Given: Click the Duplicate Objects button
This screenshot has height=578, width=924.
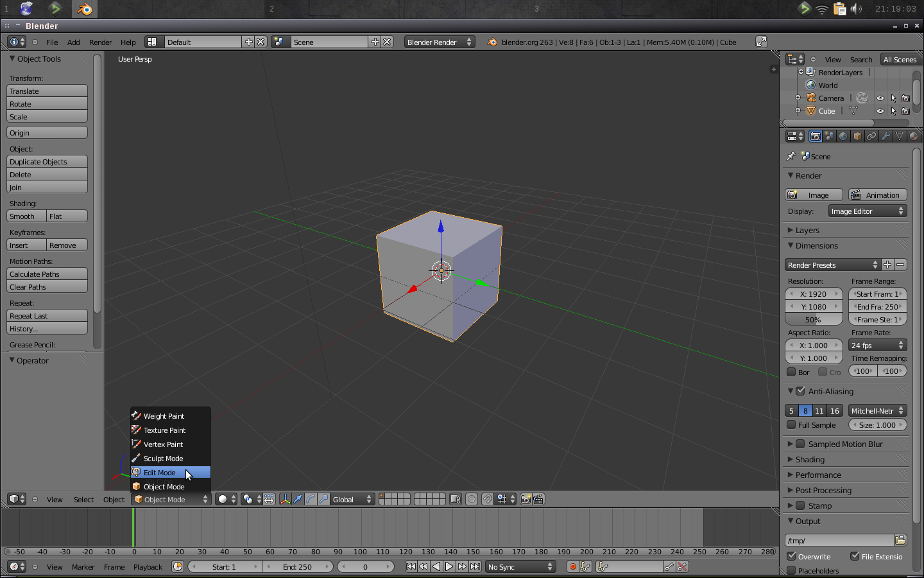Looking at the screenshot, I should (47, 161).
